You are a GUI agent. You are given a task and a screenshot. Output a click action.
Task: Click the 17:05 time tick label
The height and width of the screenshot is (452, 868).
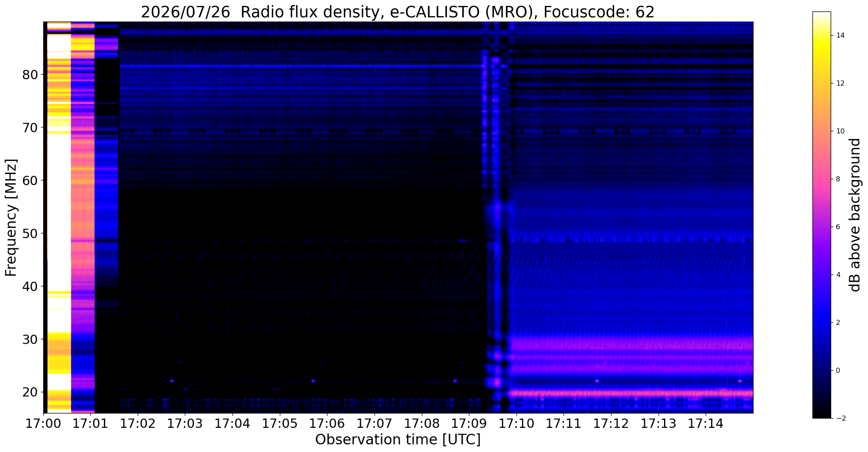[x=280, y=423]
